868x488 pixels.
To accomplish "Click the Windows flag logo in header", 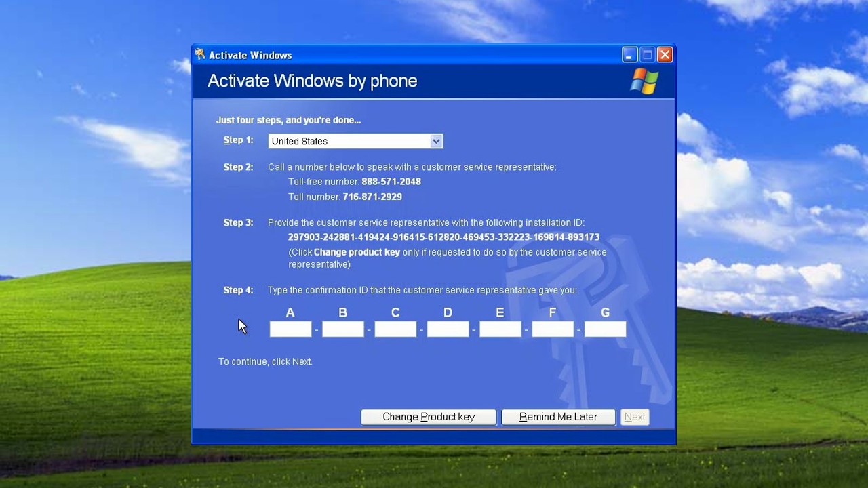I will point(644,81).
